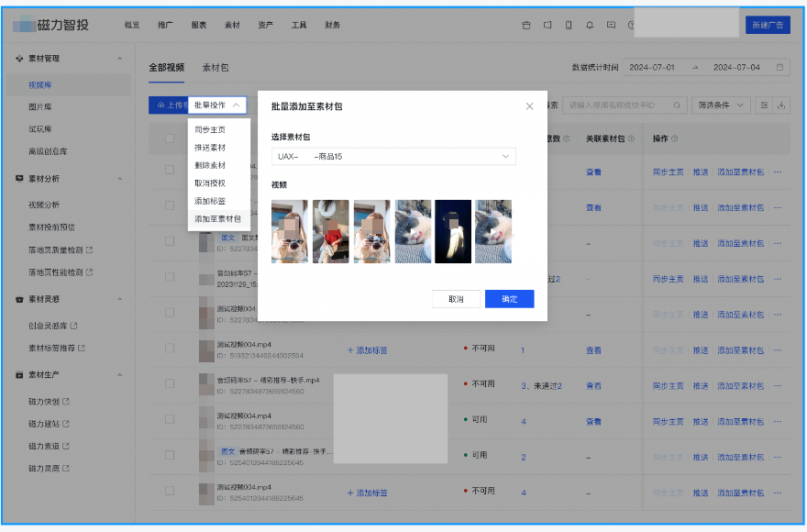Screen dimensions: 807x532
Task: Click the search magnifier icon
Action: (677, 105)
